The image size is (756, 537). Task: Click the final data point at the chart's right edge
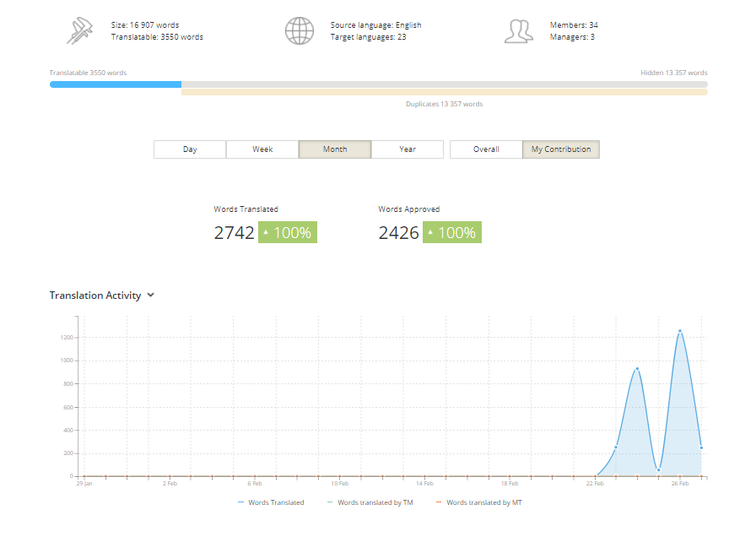(x=701, y=447)
